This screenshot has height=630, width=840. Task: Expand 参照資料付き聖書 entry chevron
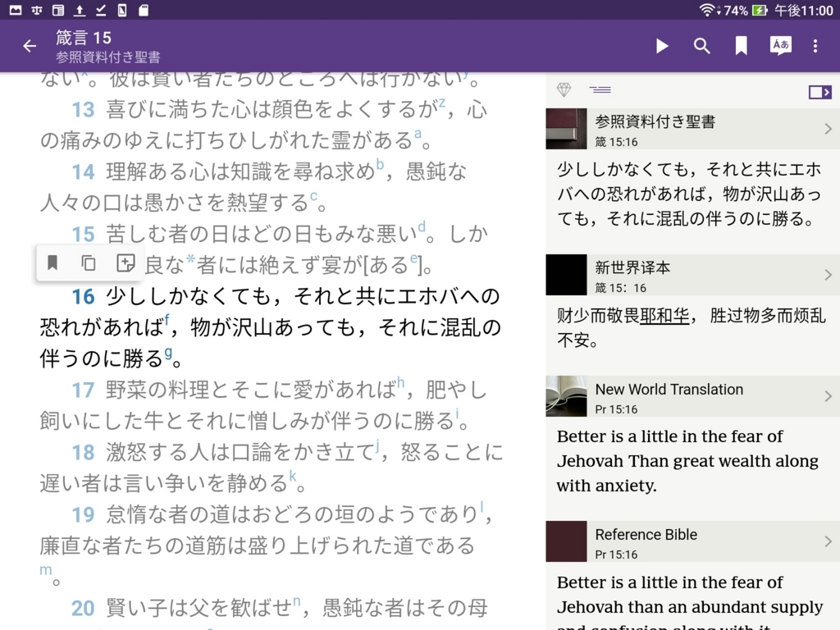[829, 129]
